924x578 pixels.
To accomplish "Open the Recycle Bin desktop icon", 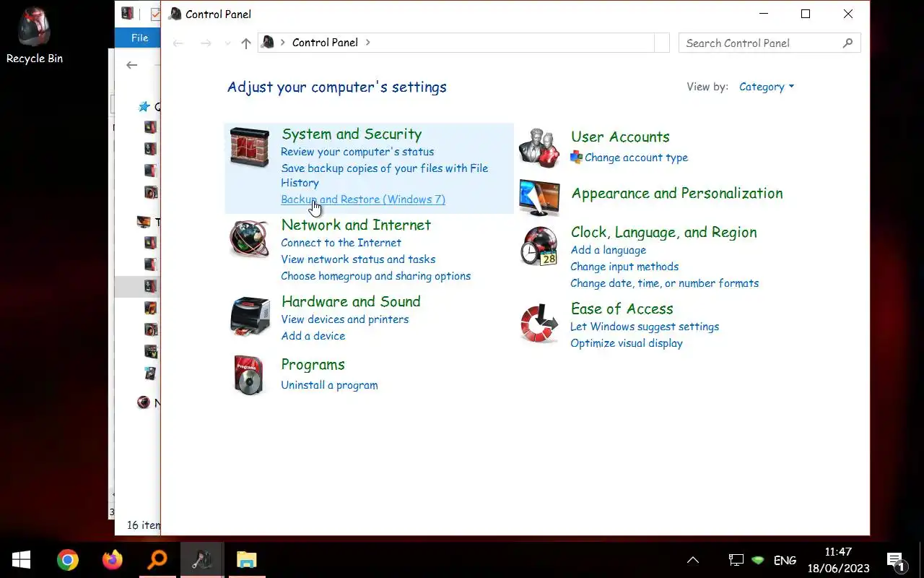I will (35, 36).
